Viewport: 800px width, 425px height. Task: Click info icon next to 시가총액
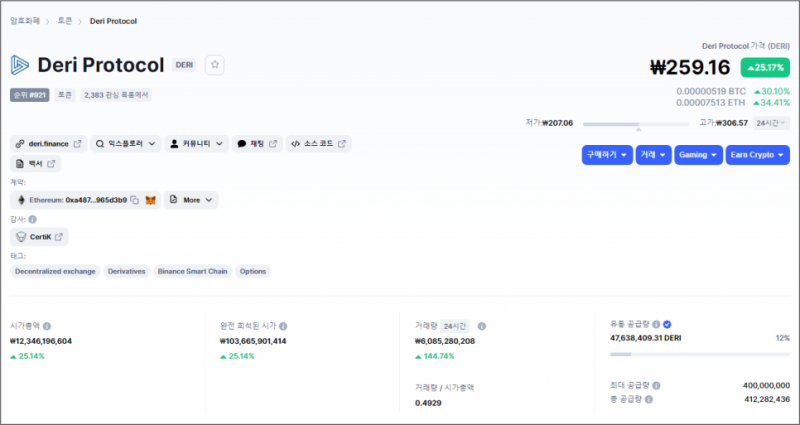[x=48, y=326]
